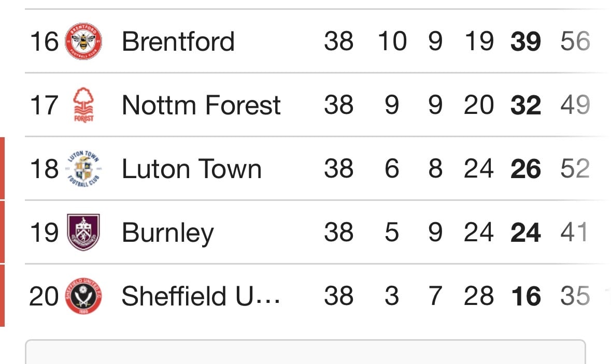Click Burnley's bold 24 points value
Image resolution: width=611 pixels, height=364 pixels.
point(525,232)
